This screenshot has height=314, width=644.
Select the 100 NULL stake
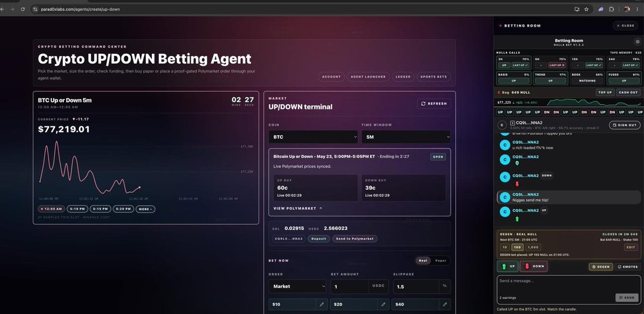pyautogui.click(x=517, y=247)
